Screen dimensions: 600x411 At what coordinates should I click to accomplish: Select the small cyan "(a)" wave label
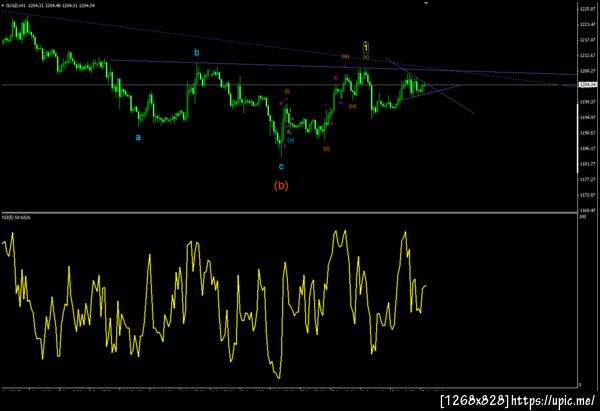click(291, 140)
